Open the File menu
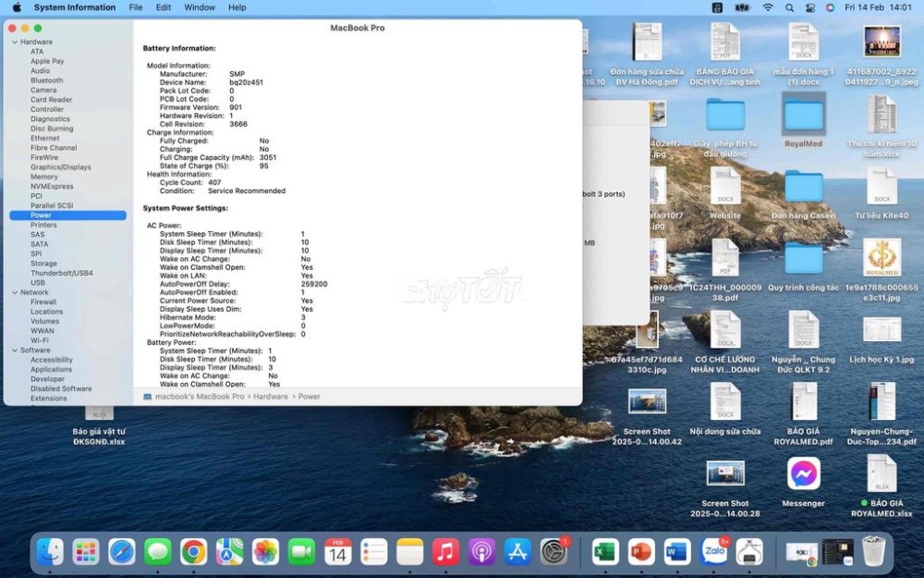 [x=136, y=7]
